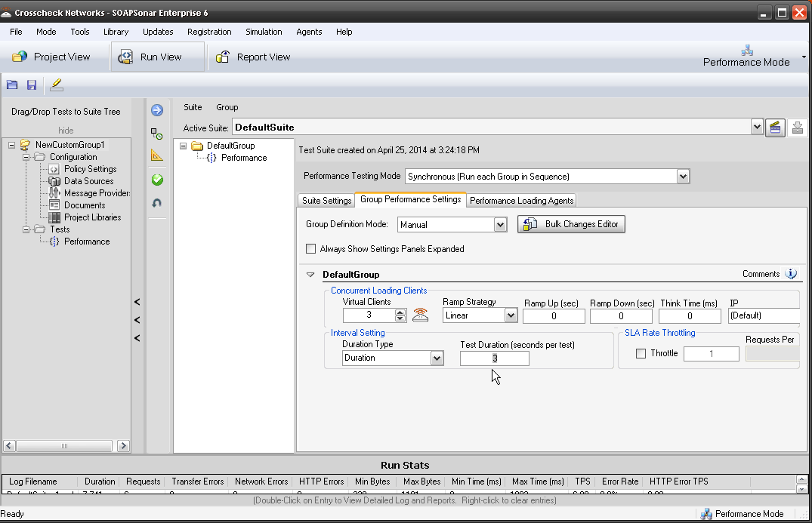Collapse the Configuration tree folder
Screen dimensions: 812x523
pos(26,157)
